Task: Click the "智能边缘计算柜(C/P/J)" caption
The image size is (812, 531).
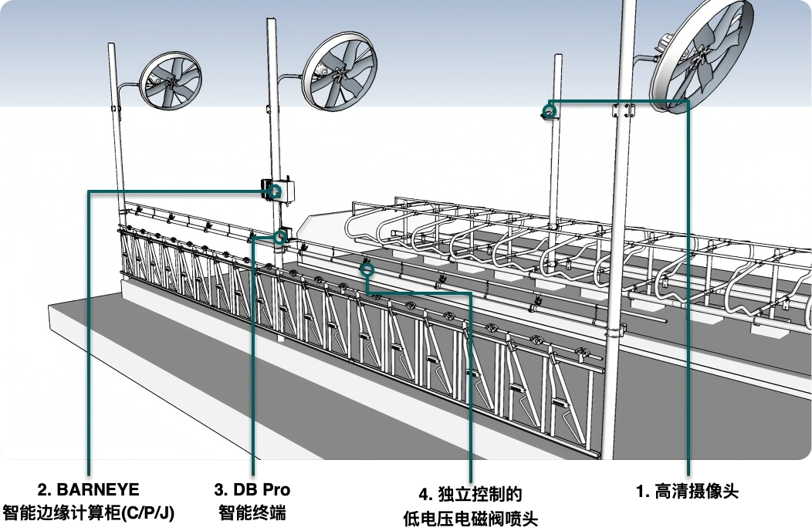Action: coord(89,513)
